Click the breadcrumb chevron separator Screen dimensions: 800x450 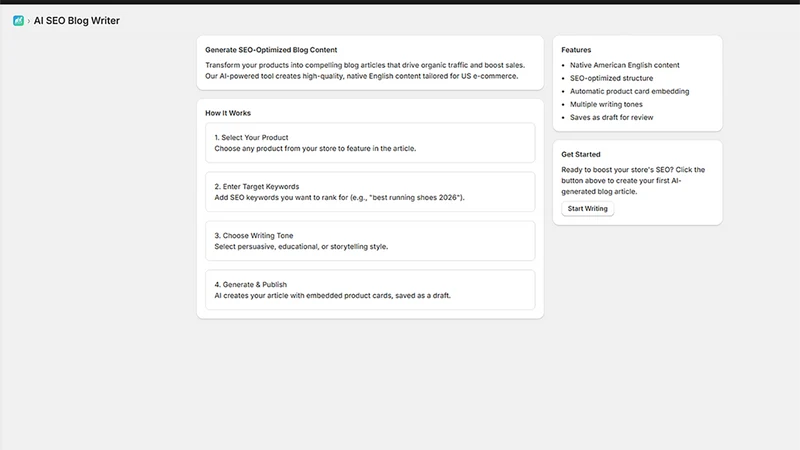(29, 21)
